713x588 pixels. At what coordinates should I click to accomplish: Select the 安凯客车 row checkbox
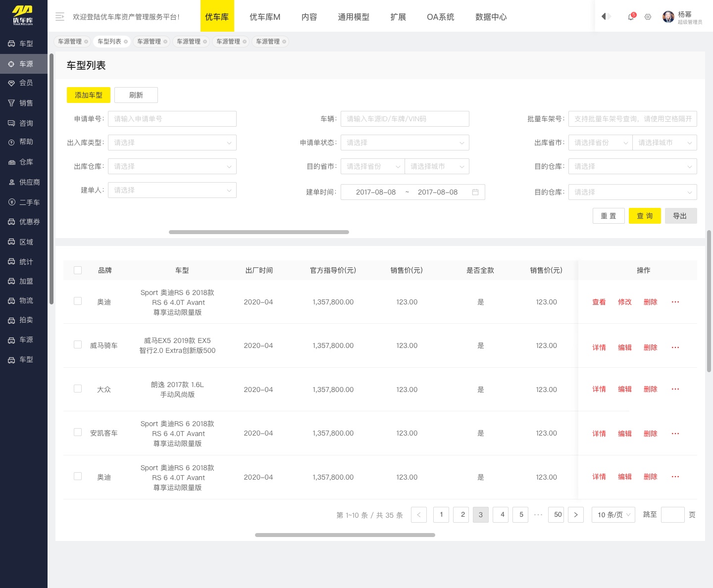[x=78, y=432]
